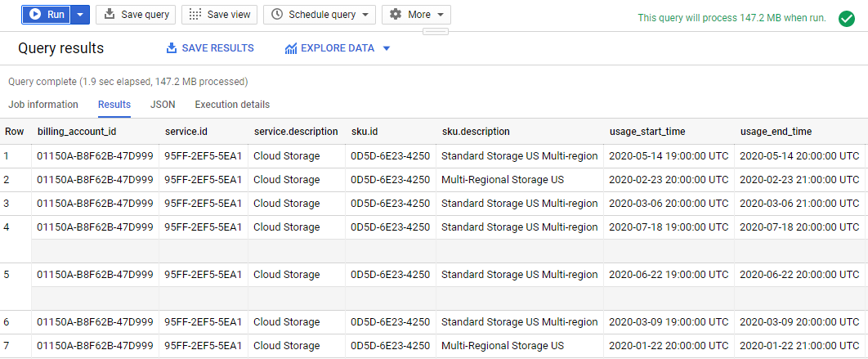Screen dimensions: 868x359
Task: Select usage end 2020-05-14 20:00:00 UTC cell
Action: pyautogui.click(x=799, y=156)
